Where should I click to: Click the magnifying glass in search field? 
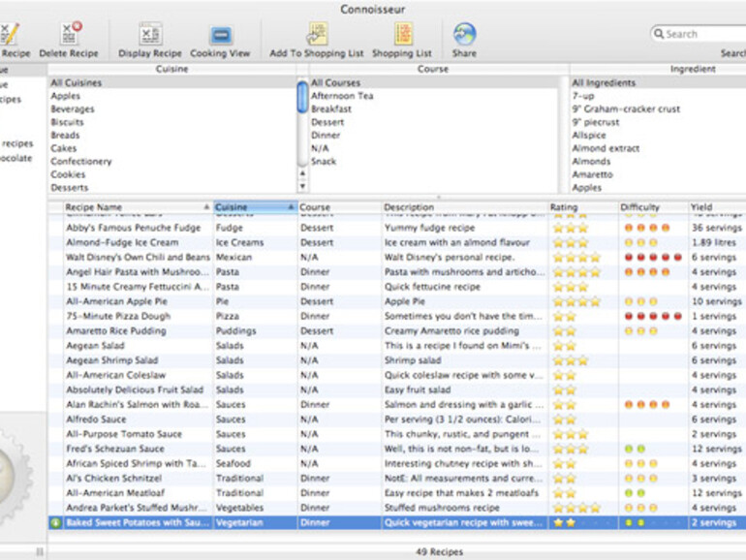point(659,34)
